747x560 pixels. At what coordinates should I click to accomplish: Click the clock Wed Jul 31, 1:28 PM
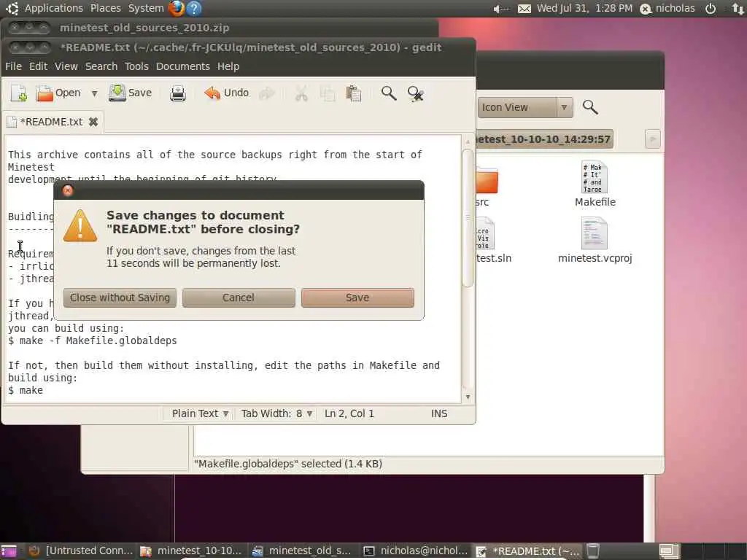[584, 8]
